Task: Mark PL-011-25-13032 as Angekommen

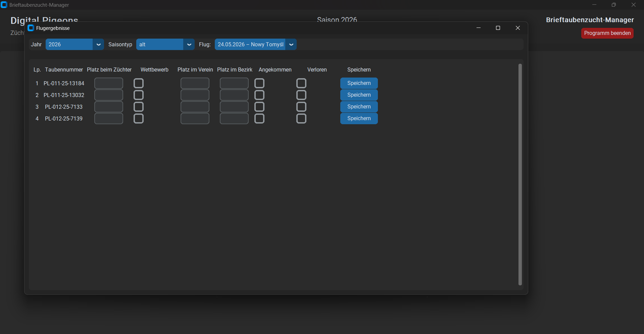Action: 259,95
